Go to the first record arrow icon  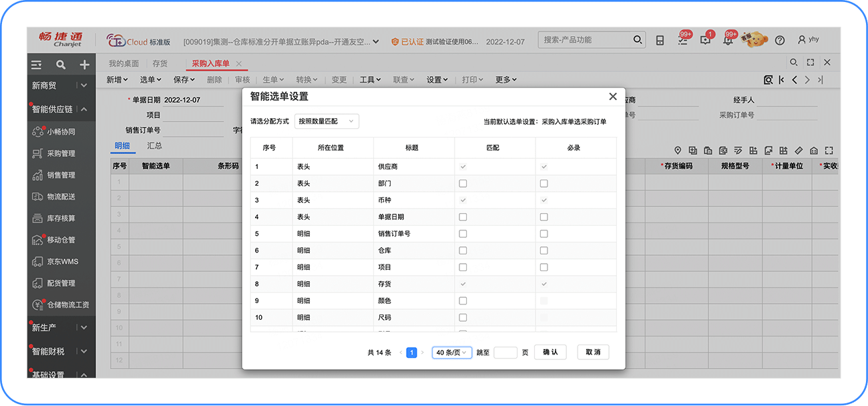coord(781,79)
